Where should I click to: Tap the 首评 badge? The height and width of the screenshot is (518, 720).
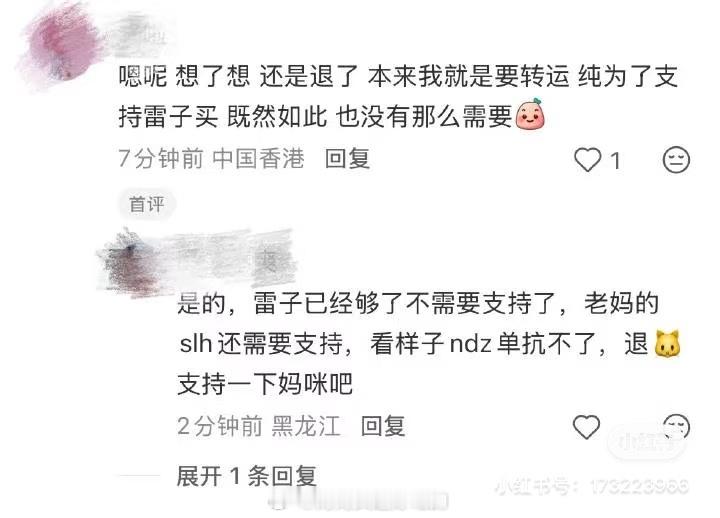point(146,204)
